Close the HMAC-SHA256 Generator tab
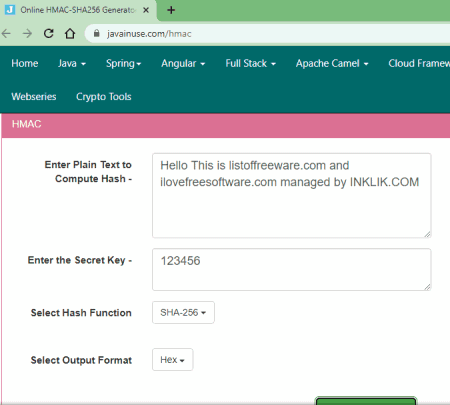Viewport: 450px width, 405px height. coord(146,10)
